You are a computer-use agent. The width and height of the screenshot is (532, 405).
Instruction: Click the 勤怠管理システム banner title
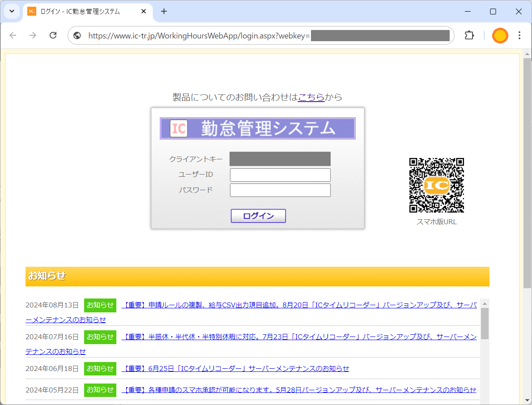pyautogui.click(x=268, y=128)
